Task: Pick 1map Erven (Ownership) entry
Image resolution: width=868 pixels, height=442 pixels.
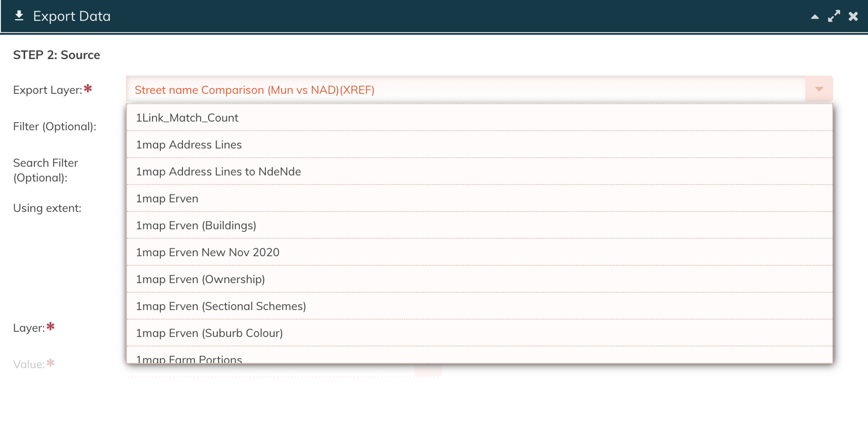Action: coord(479,279)
